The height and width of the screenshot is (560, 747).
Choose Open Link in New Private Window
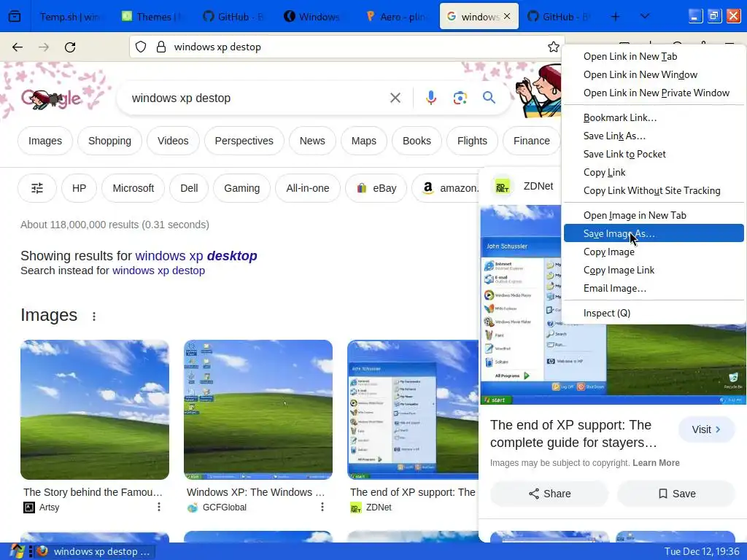point(654,93)
